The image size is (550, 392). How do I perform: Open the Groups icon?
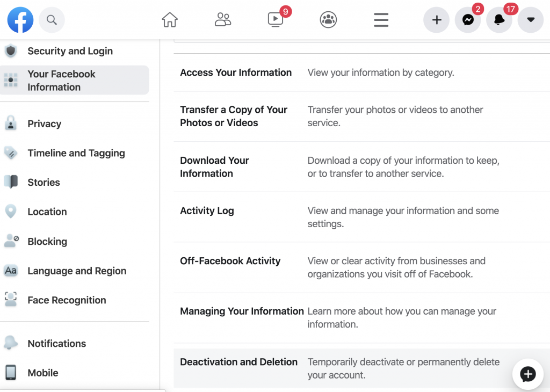click(x=328, y=20)
